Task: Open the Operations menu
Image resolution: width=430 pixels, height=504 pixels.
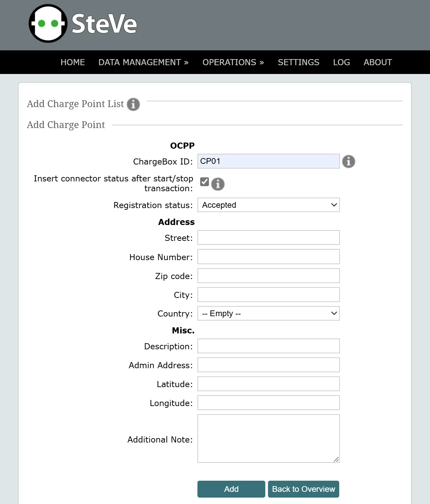Action: coord(233,62)
